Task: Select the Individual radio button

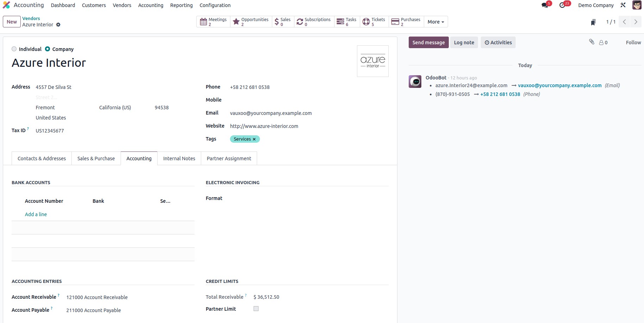Action: tap(14, 49)
